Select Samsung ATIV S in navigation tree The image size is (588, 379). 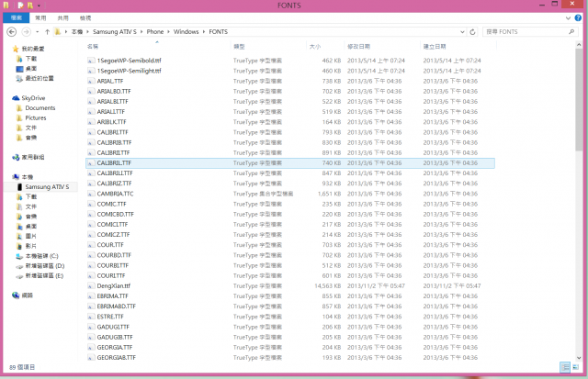tap(47, 187)
